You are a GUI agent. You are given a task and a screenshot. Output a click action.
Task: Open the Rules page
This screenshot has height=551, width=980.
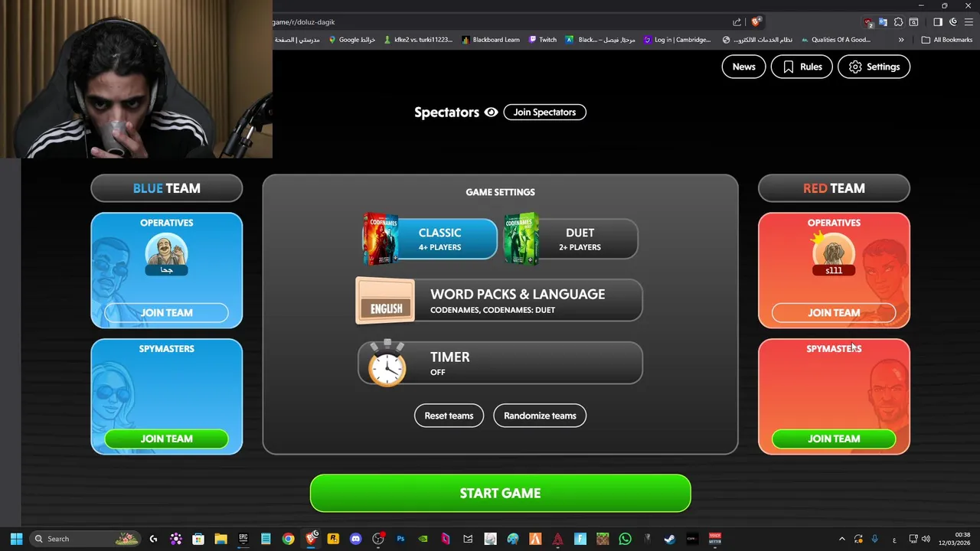point(802,67)
